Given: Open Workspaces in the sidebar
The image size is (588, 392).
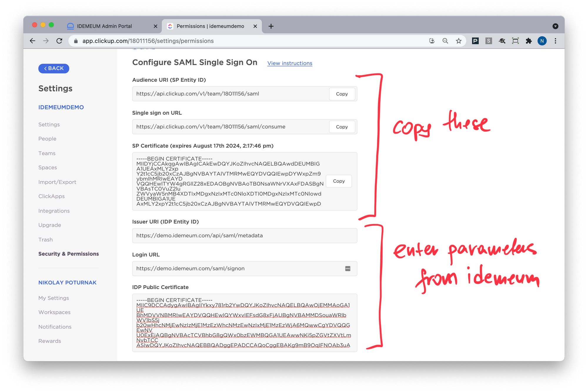Looking at the screenshot, I should click(x=54, y=312).
